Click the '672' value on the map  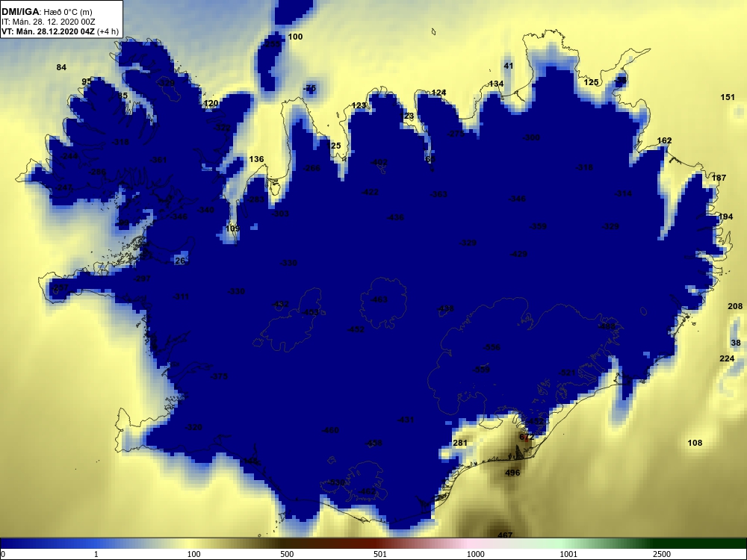coord(527,437)
